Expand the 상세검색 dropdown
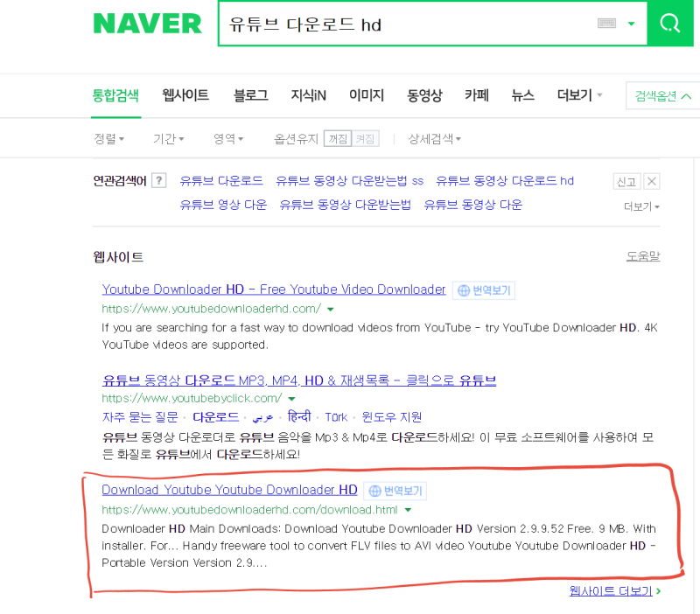 click(x=434, y=139)
